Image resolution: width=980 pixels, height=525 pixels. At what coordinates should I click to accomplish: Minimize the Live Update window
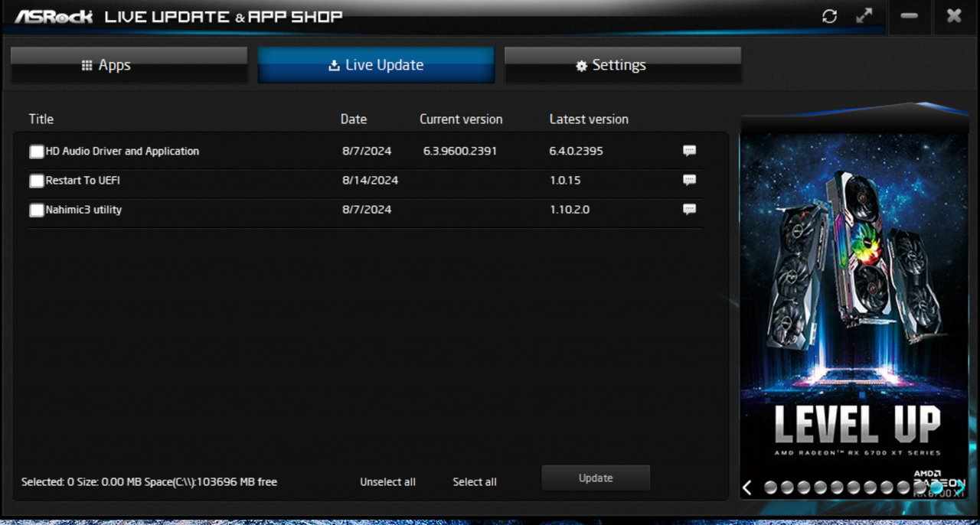(910, 16)
